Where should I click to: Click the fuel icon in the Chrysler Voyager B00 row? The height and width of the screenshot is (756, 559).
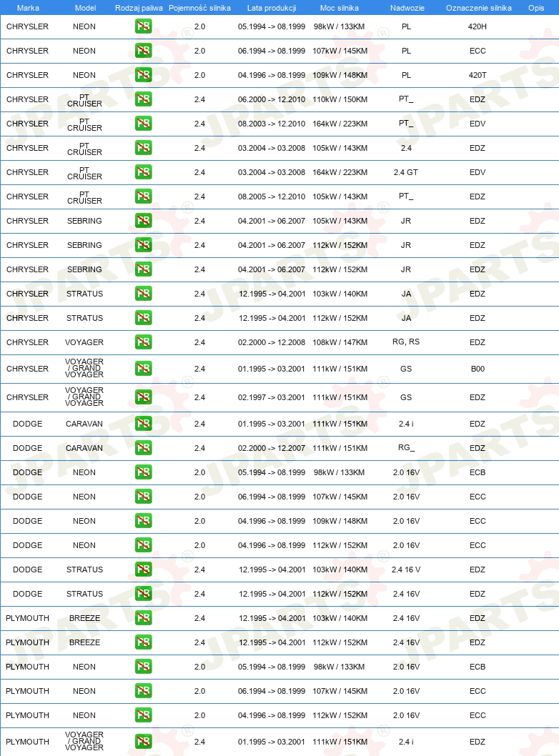click(143, 369)
